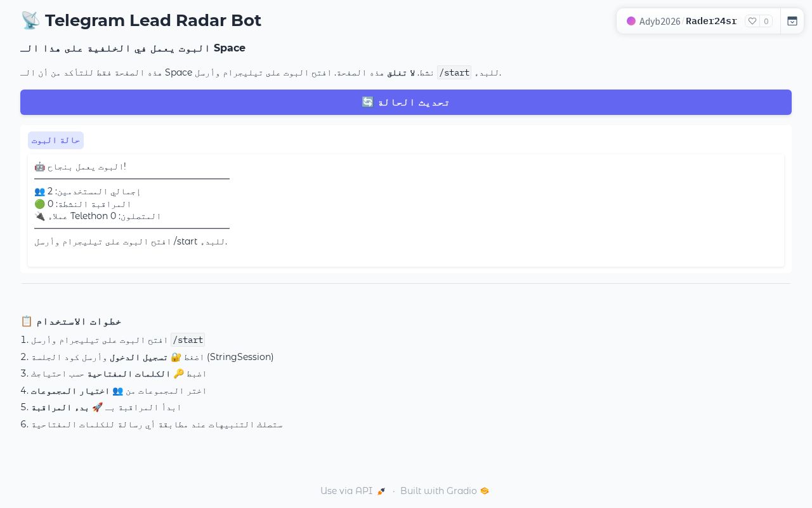Click the /start code in the intro paragraph

click(x=454, y=72)
